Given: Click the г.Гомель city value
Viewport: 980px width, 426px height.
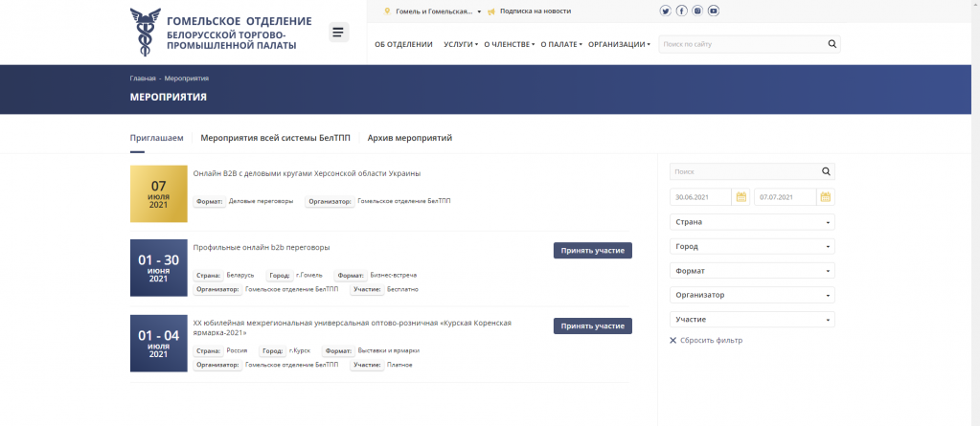Looking at the screenshot, I should coord(309,275).
